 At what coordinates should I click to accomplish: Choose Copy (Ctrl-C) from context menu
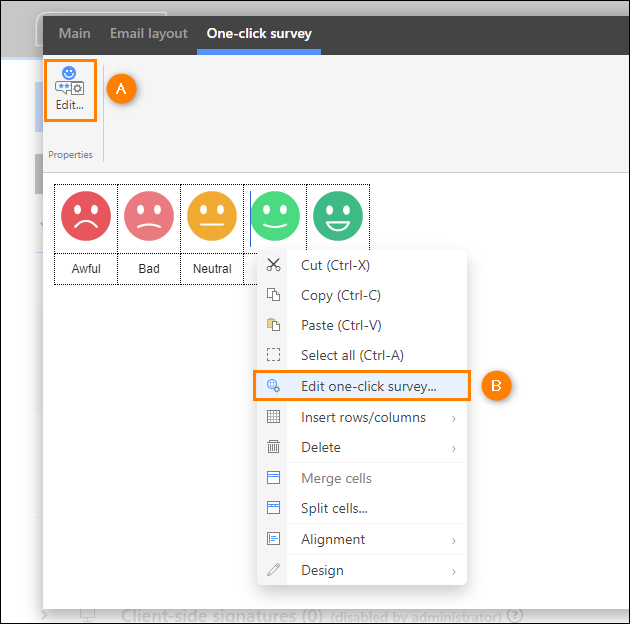(x=362, y=295)
